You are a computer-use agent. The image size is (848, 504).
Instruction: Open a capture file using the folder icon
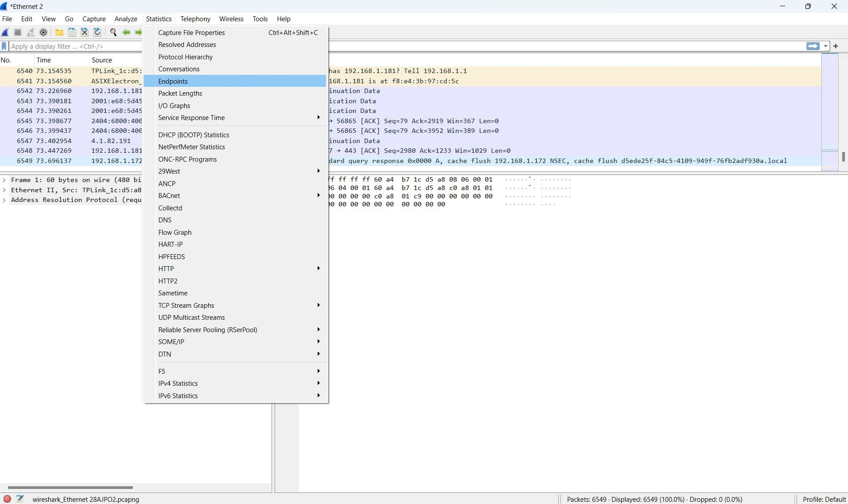click(59, 32)
